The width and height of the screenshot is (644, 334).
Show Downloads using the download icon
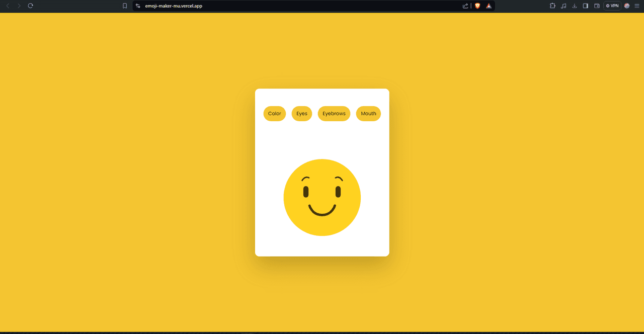[x=575, y=6]
